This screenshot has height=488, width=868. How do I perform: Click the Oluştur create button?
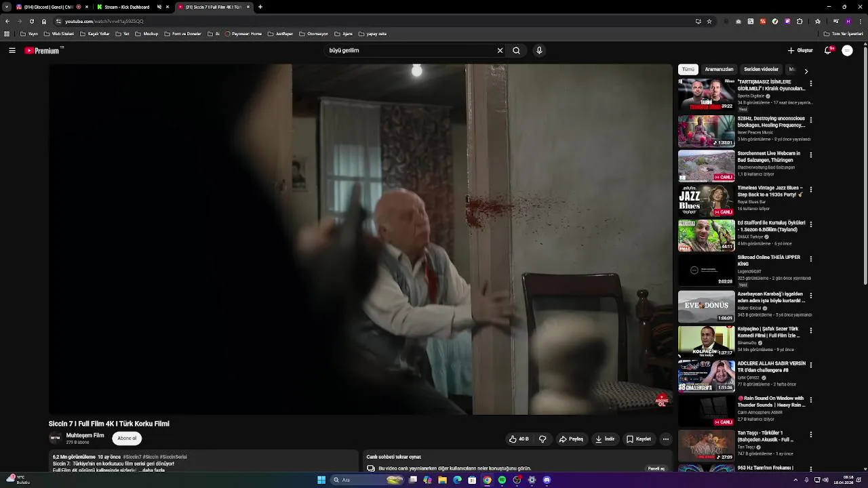800,51
